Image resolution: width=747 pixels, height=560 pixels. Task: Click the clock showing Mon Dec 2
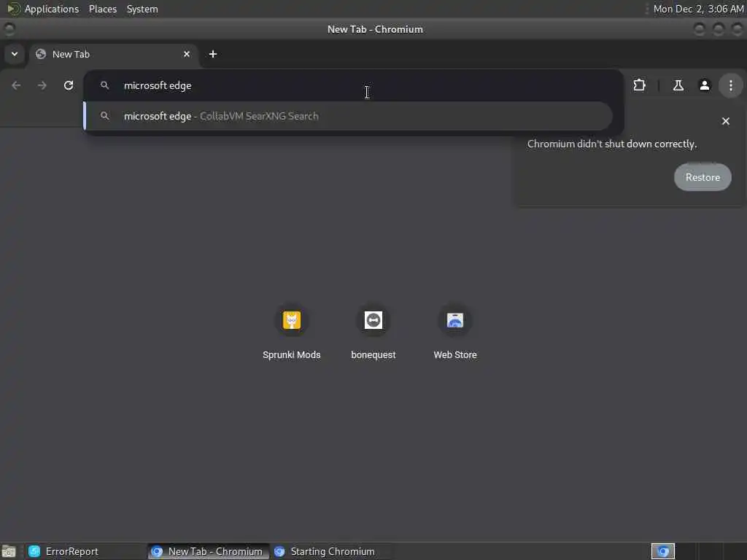coord(698,9)
